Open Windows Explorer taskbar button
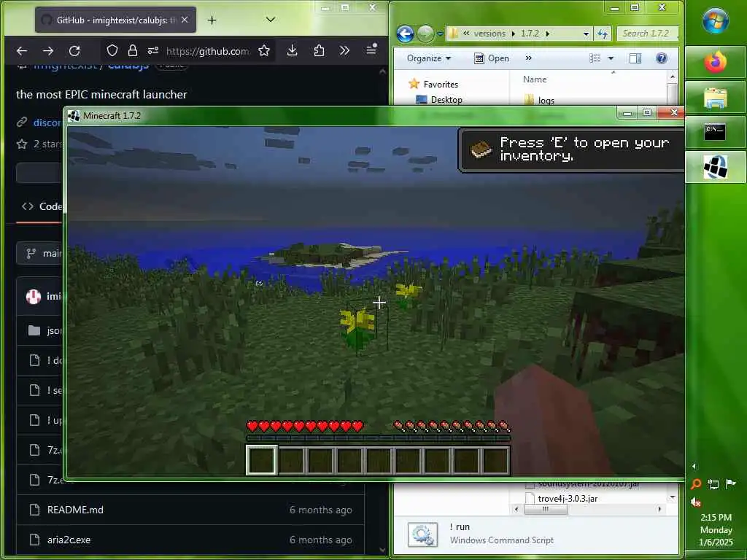Viewport: 747px width, 560px height. click(x=715, y=97)
